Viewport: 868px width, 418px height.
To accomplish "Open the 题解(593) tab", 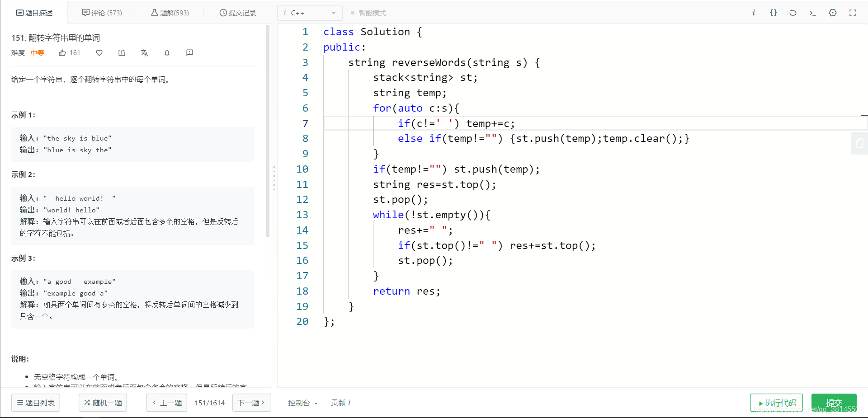I will tap(170, 13).
